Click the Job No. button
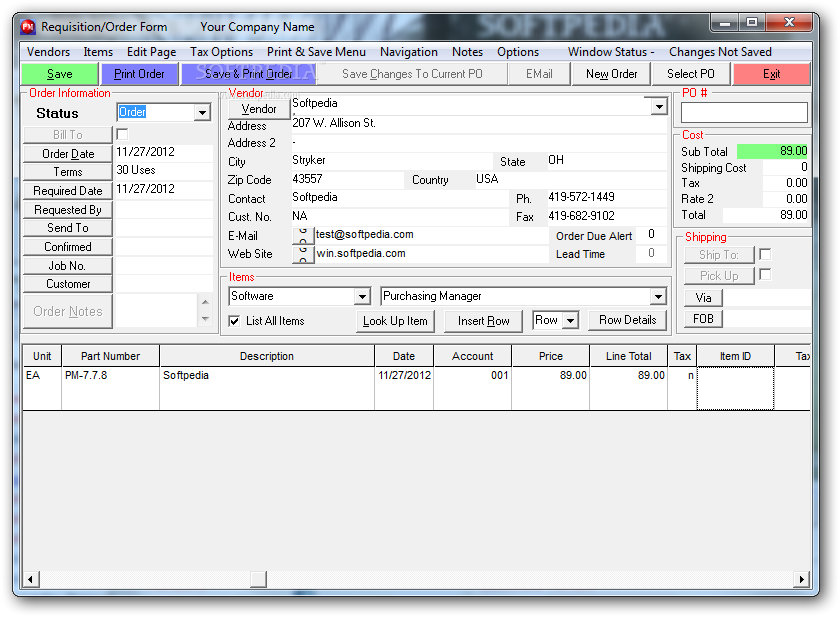This screenshot has width=840, height=617. pyautogui.click(x=68, y=266)
